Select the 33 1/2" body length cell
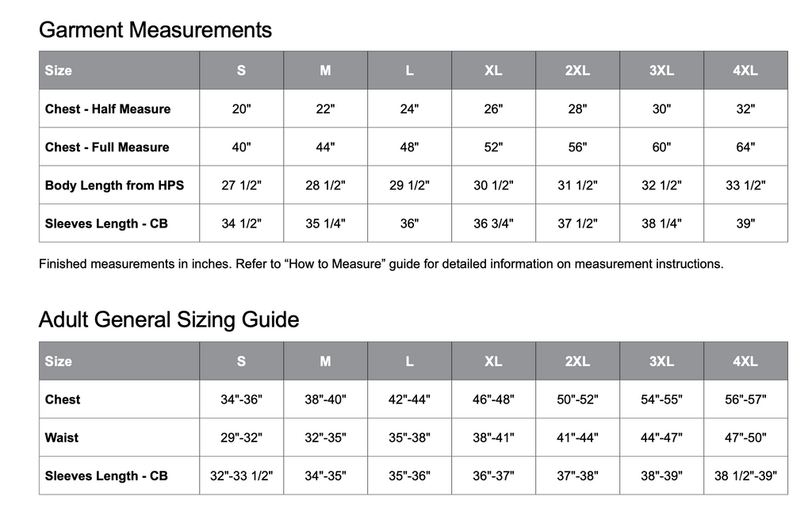 click(x=745, y=185)
